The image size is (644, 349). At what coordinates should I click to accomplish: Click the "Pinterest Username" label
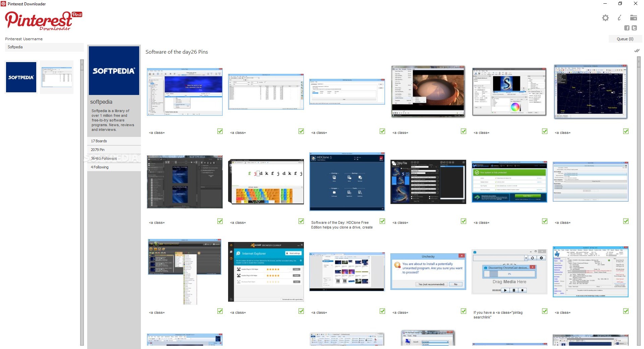[24, 39]
